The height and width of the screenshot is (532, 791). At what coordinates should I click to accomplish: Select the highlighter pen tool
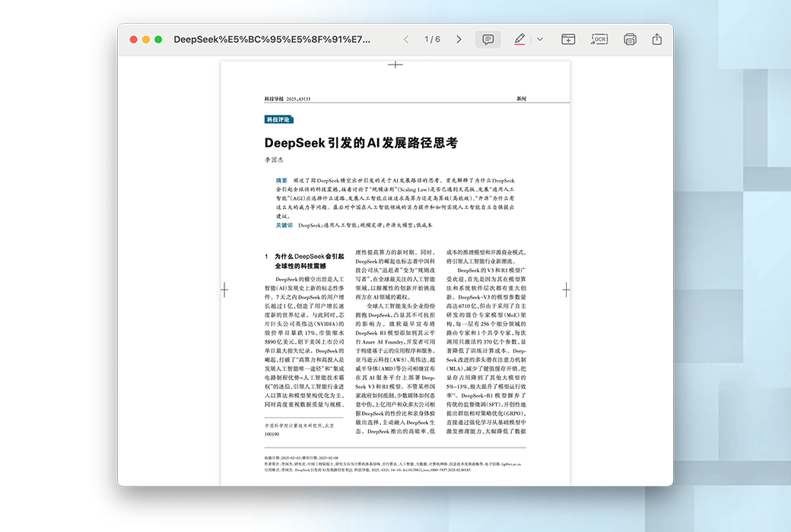point(519,40)
